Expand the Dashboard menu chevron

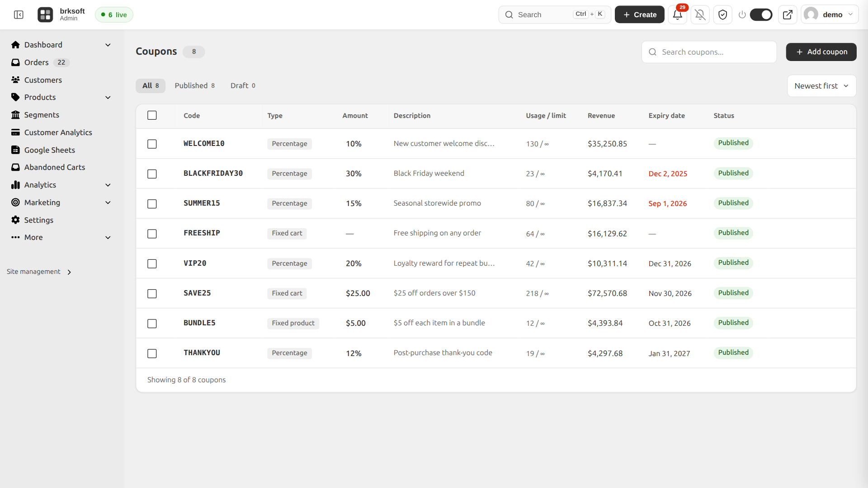click(108, 45)
